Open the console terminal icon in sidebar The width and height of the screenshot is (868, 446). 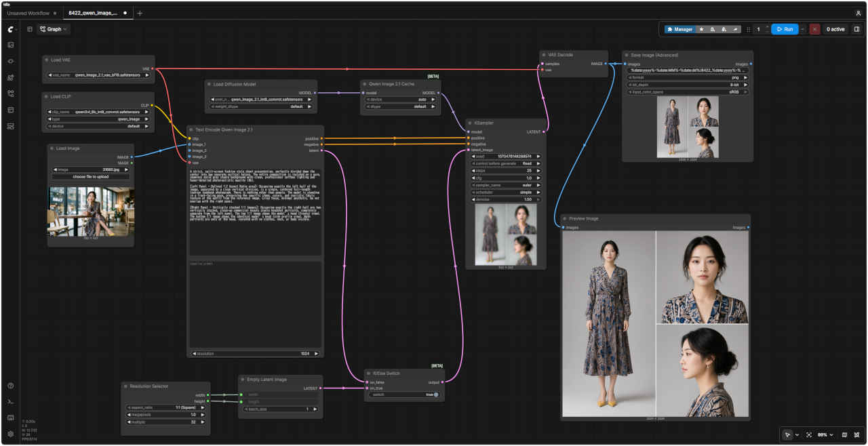coord(11,401)
